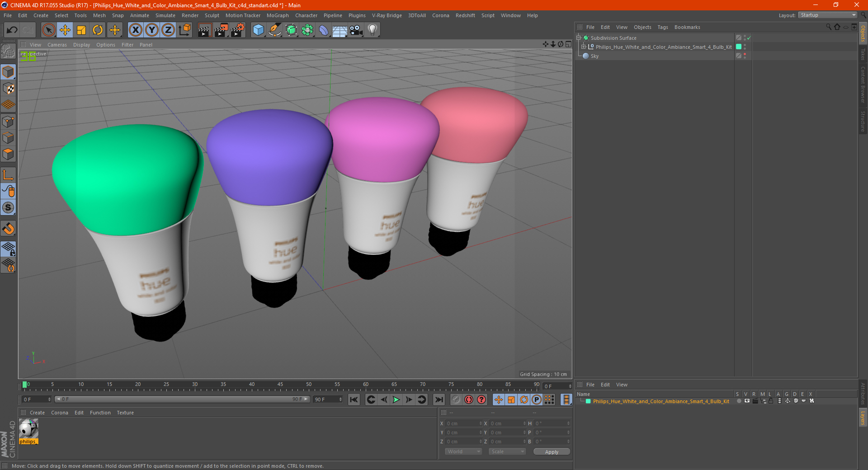Open Tags menu in Object Manager

(x=663, y=27)
